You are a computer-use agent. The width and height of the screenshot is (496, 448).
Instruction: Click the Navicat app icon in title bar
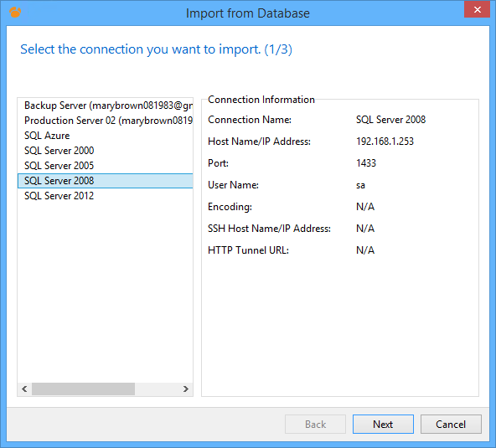(15, 13)
